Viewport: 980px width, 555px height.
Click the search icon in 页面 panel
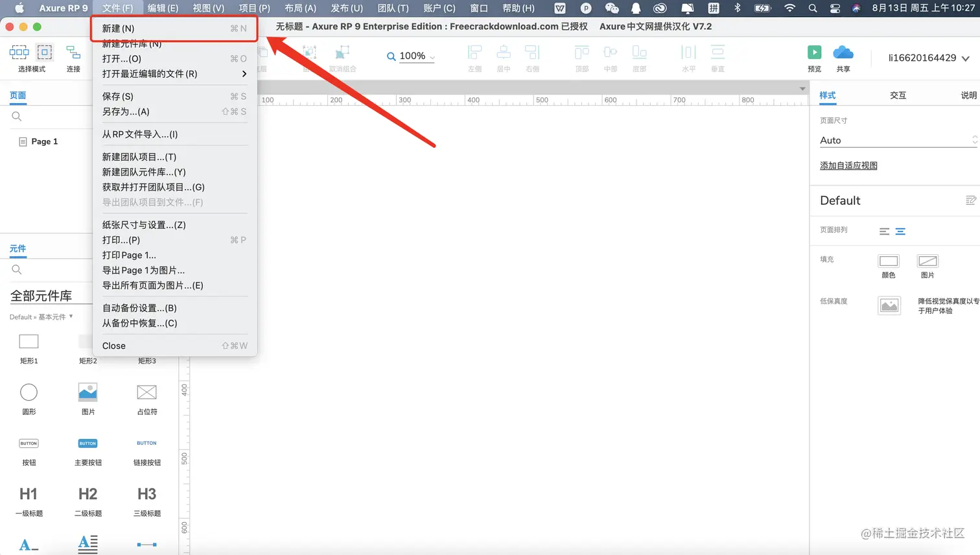pyautogui.click(x=17, y=117)
